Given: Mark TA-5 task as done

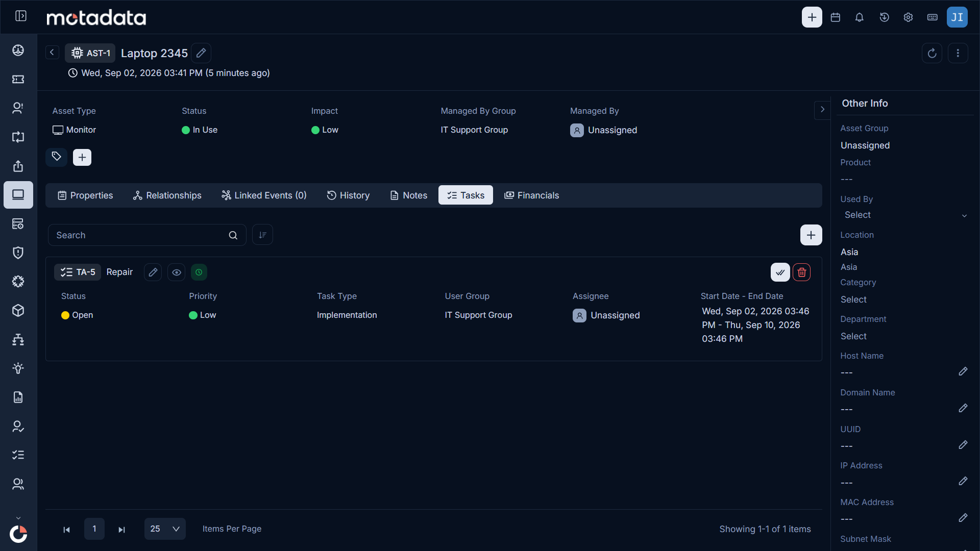Looking at the screenshot, I should tap(780, 272).
